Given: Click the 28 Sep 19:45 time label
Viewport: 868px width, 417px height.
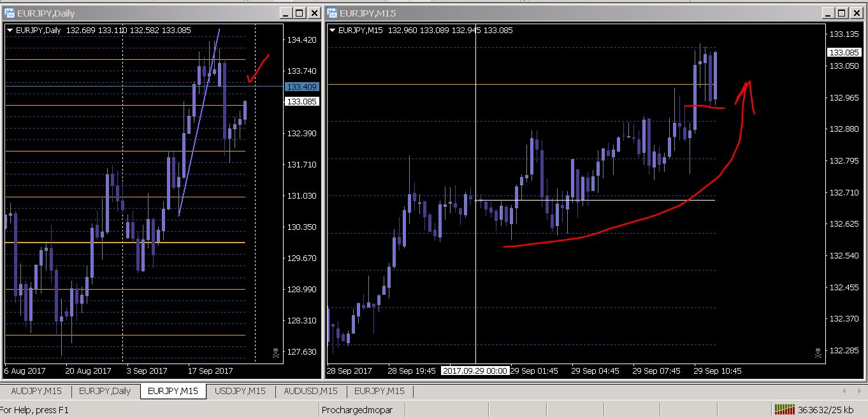Looking at the screenshot, I should tap(412, 371).
